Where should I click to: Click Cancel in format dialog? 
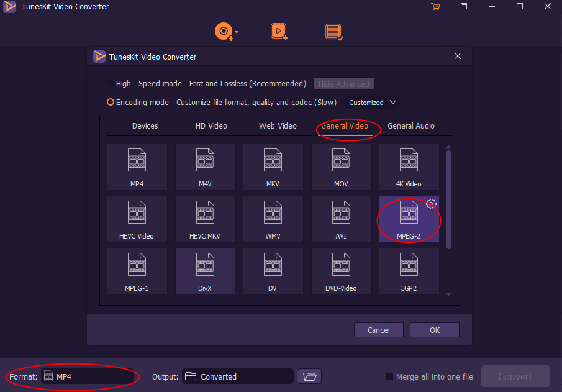tap(378, 330)
